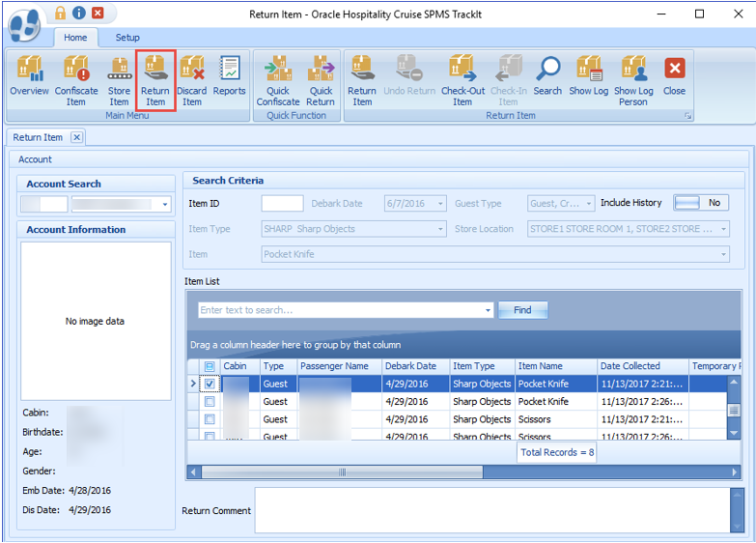This screenshot has width=756, height=543.
Task: Select the Return Item document tab
Action: (38, 137)
